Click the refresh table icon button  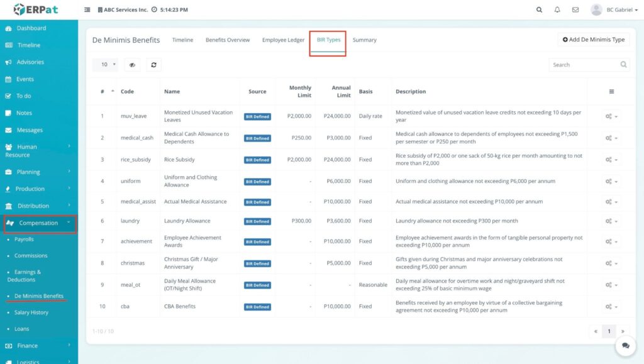153,65
